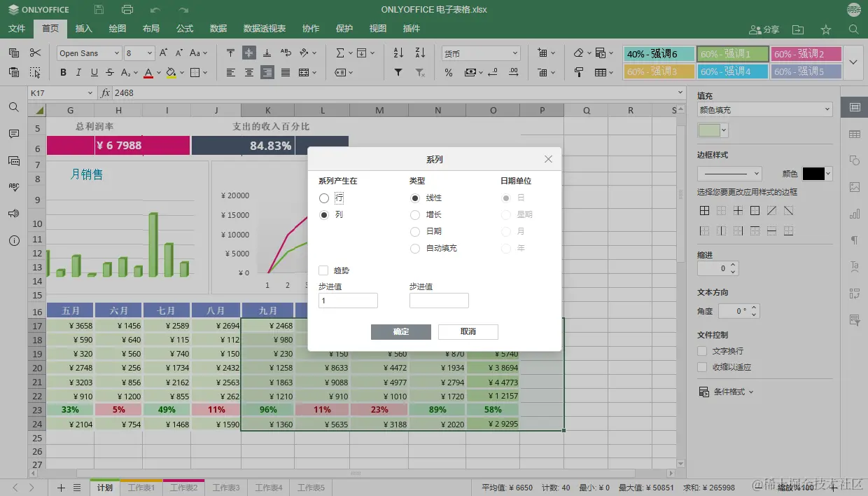Open the K17 name box dropdown
Screen dimensions: 868x496
click(x=90, y=93)
